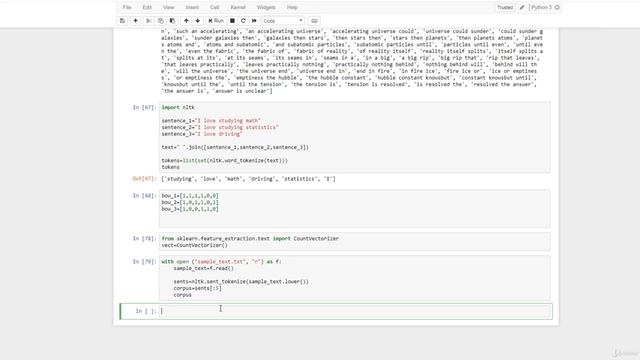Interrupt the kernel with stop icon
The image size is (640, 360).
click(x=232, y=21)
